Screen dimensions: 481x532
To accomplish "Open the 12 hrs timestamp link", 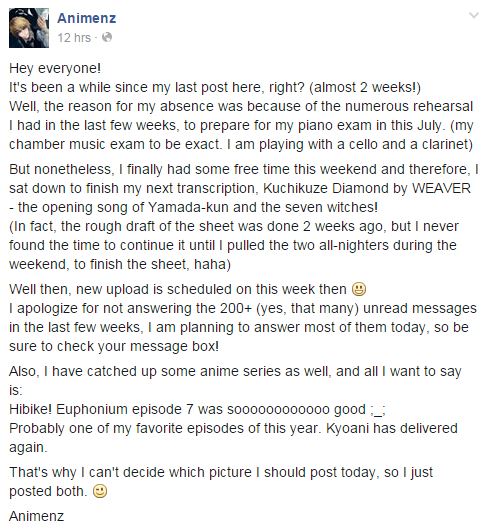I will click(74, 37).
